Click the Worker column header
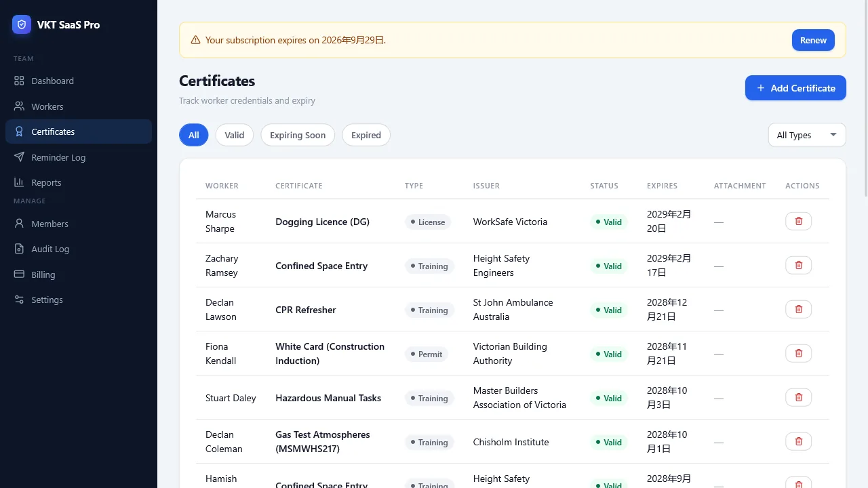 coord(222,186)
